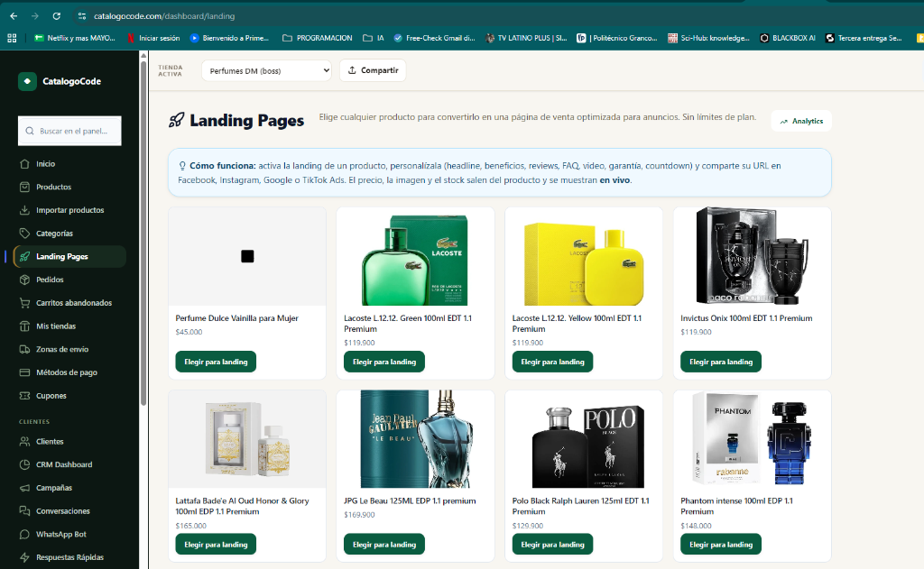Click the Categorías tag icon
The height and width of the screenshot is (569, 924).
[x=24, y=234]
